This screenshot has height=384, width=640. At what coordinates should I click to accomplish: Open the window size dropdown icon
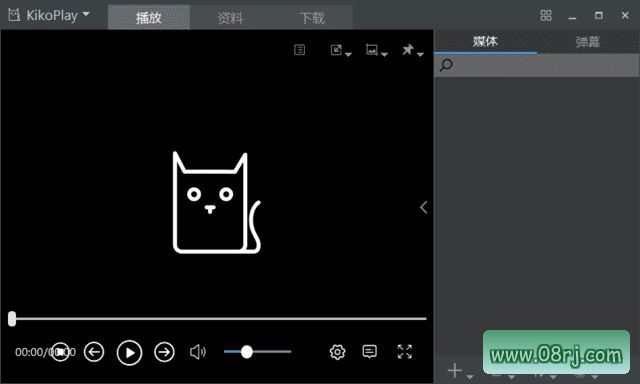[x=340, y=50]
